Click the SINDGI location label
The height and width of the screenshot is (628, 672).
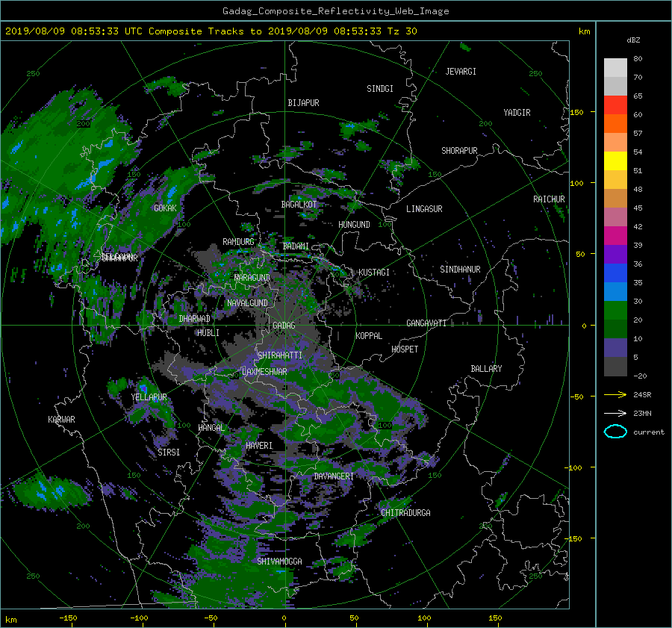[380, 89]
